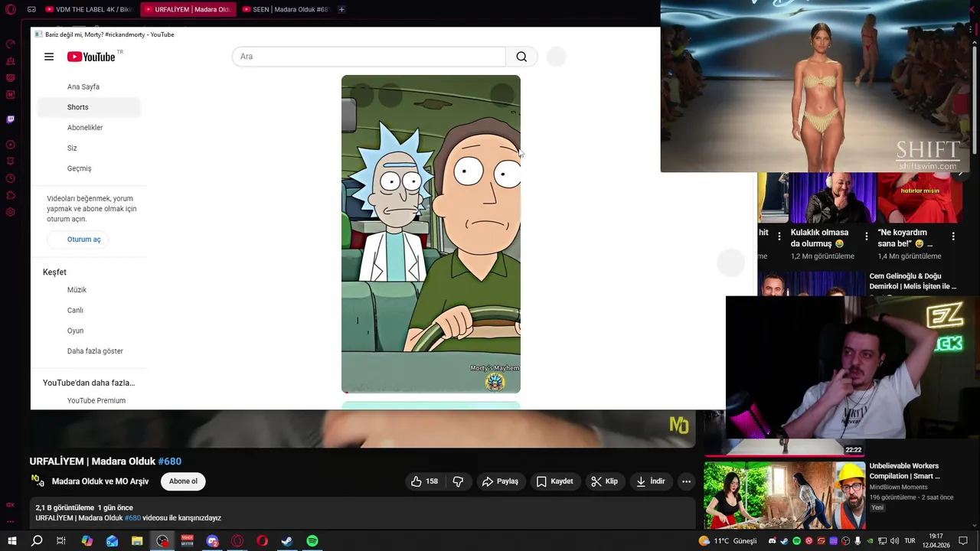Open YouTube Premium link in sidebar
The height and width of the screenshot is (551, 980).
(89, 400)
